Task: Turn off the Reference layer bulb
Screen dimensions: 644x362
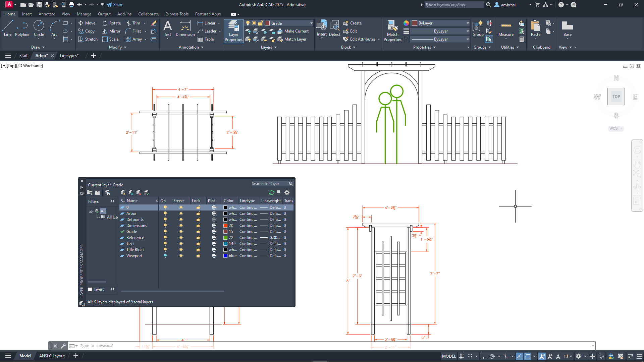Action: point(165,238)
